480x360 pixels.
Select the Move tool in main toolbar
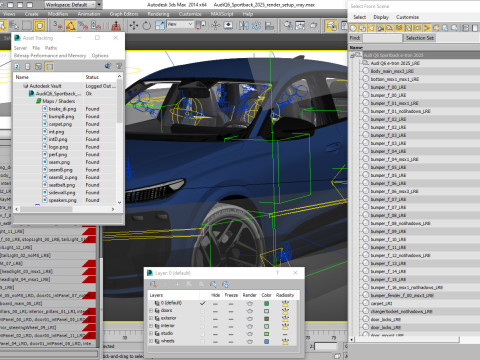(x=134, y=25)
